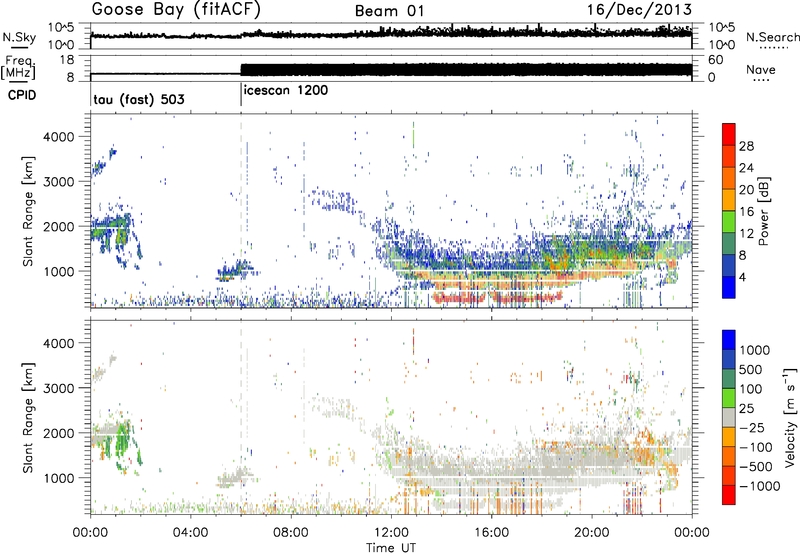The image size is (800, 554).
Task: Click the Velocity colorbar tick value 1000
Action: [x=755, y=350]
